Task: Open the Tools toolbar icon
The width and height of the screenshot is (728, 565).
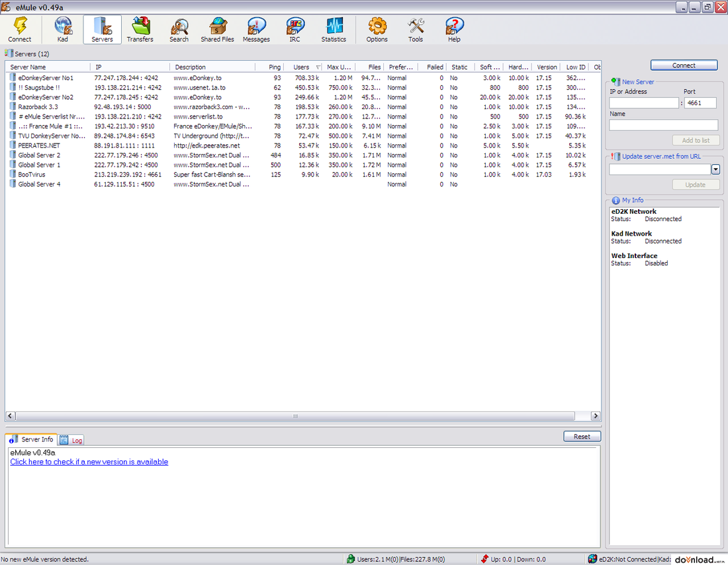Action: coord(416,26)
